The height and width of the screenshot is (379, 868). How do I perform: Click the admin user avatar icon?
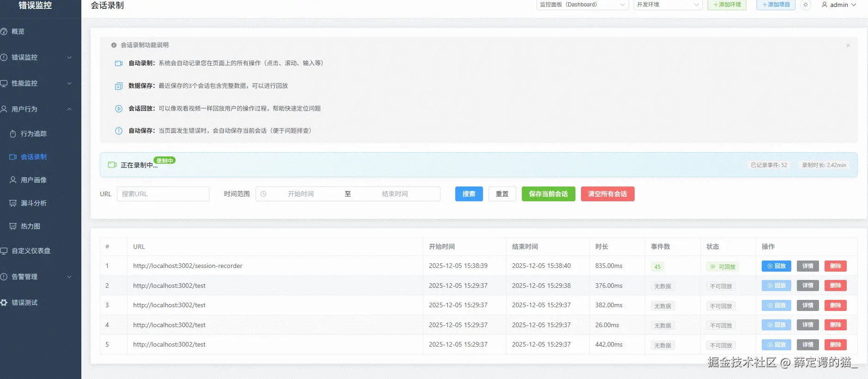click(x=825, y=5)
